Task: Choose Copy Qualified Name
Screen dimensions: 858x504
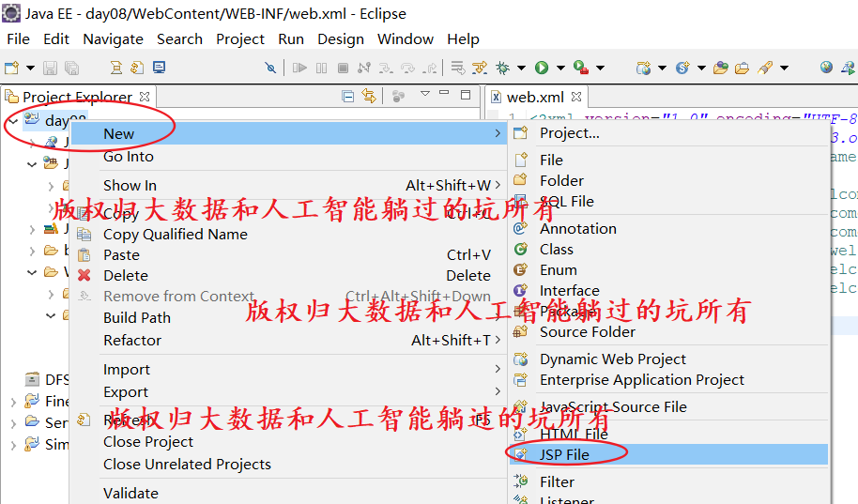Action: tap(288, 235)
